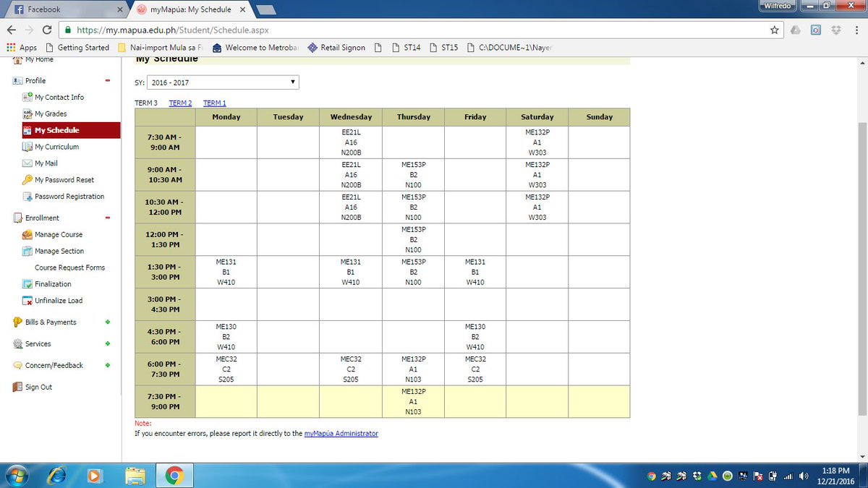This screenshot has height=488, width=868.
Task: Click the My Password Reset key icon
Action: 28,180
